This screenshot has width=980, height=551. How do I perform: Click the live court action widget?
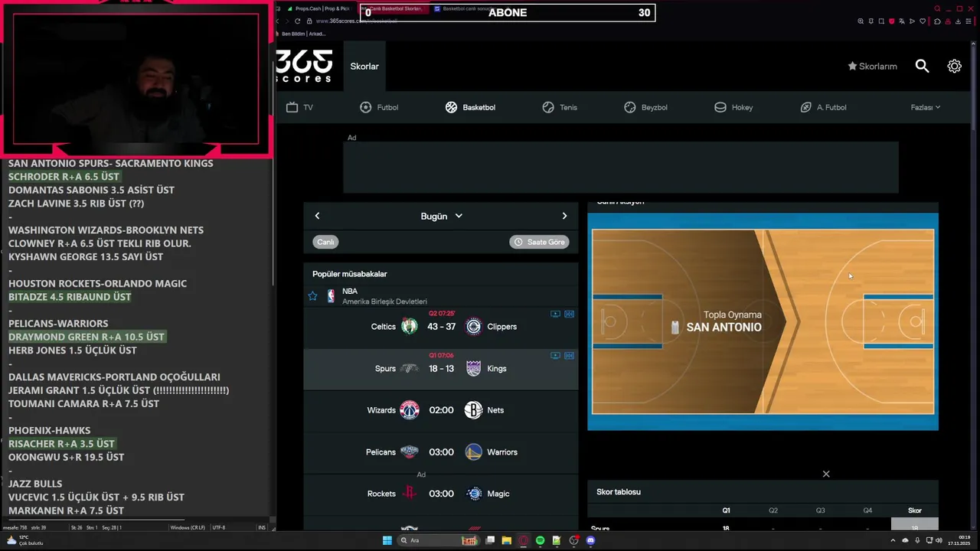click(763, 321)
